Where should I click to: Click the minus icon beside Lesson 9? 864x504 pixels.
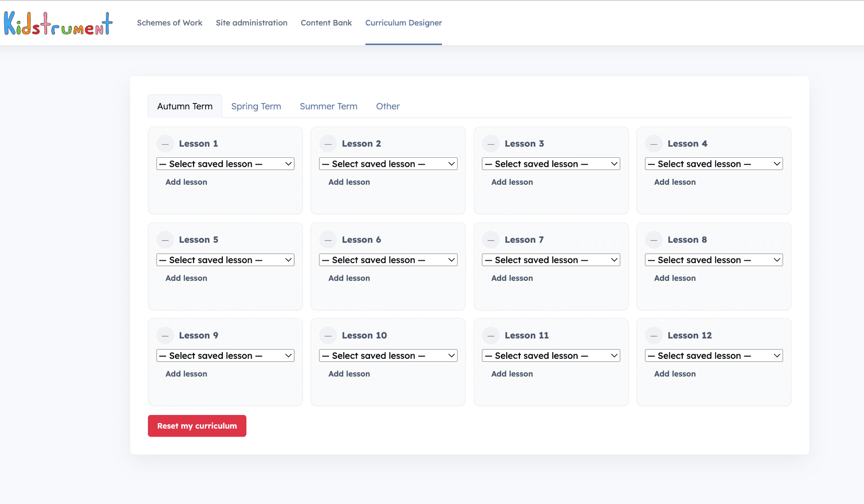tap(165, 336)
